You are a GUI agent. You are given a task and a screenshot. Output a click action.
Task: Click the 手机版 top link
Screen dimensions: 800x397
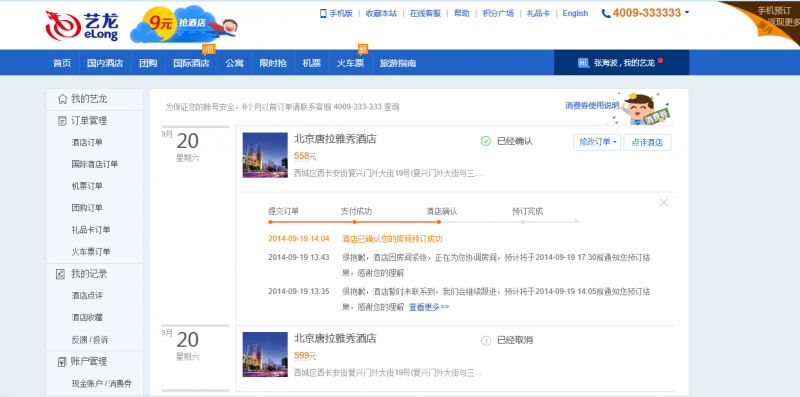pos(341,13)
